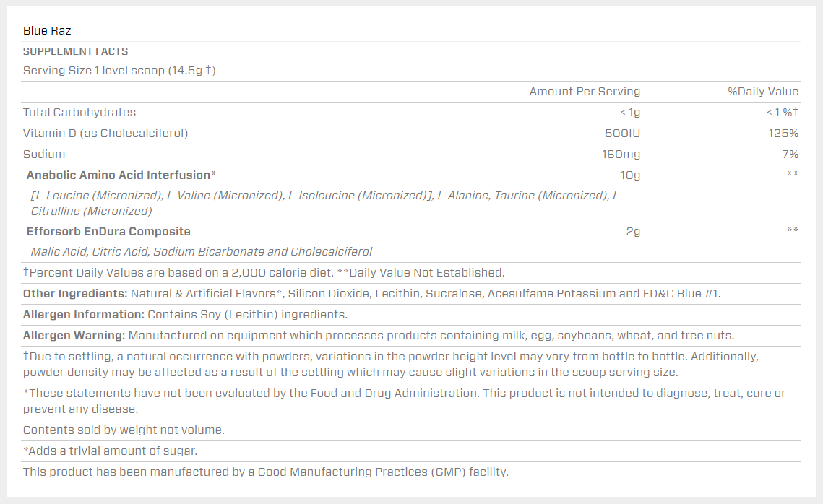Click the 160mg sodium amount
823x504 pixels.
[x=621, y=154]
